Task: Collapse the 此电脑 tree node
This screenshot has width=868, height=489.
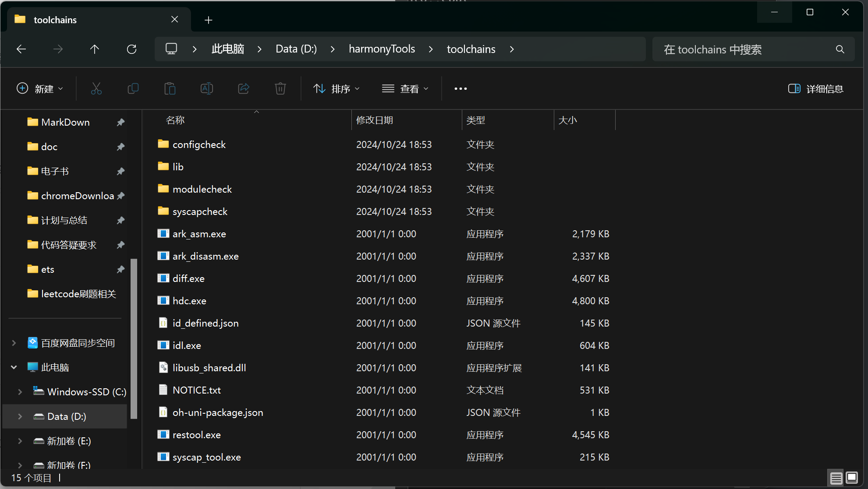Action: [x=14, y=367]
